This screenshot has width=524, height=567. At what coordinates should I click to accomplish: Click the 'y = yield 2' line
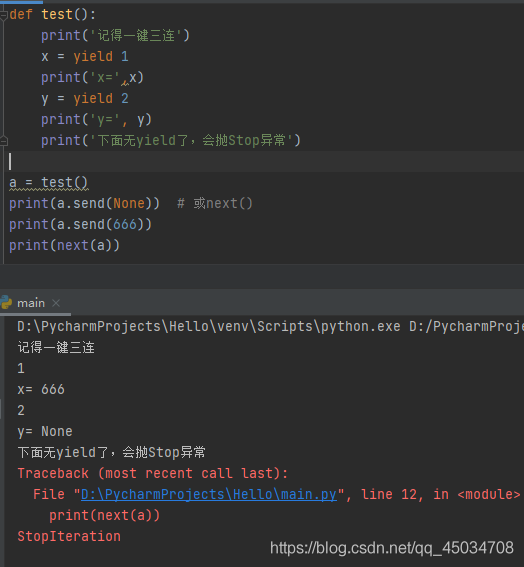85,98
